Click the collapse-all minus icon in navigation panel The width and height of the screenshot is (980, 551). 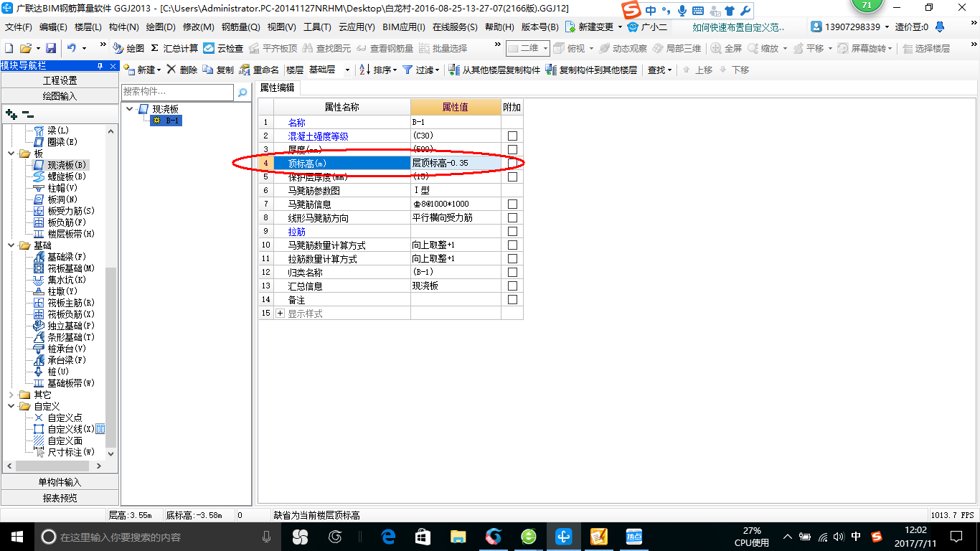(x=27, y=113)
